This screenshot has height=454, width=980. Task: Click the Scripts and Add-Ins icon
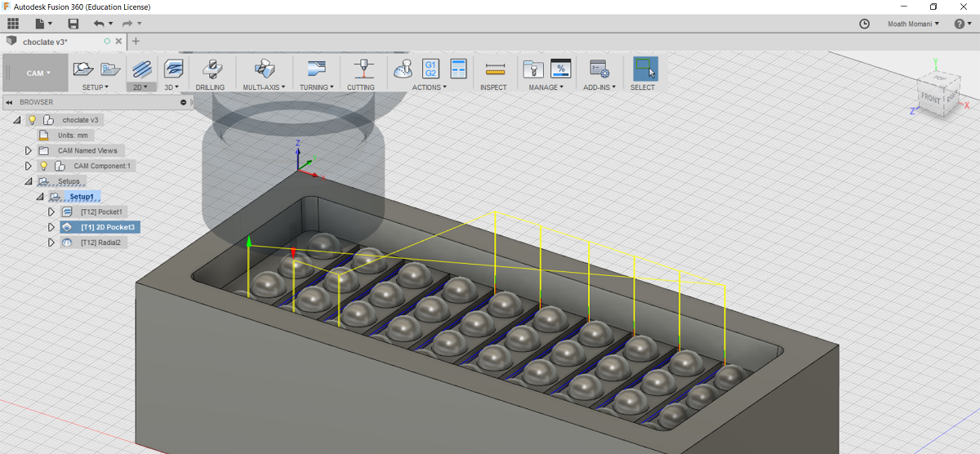pyautogui.click(x=600, y=69)
